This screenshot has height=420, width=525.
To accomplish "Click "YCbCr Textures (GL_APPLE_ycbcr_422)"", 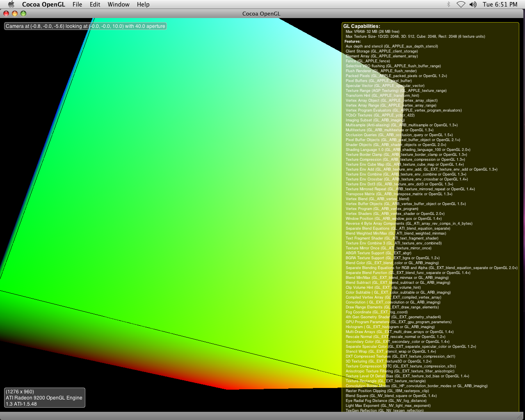I will pos(380,115).
